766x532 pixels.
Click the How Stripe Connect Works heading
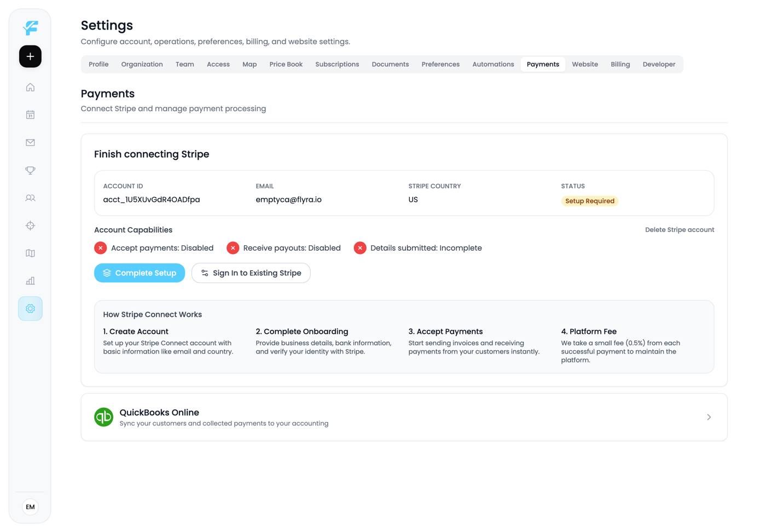pyautogui.click(x=153, y=315)
